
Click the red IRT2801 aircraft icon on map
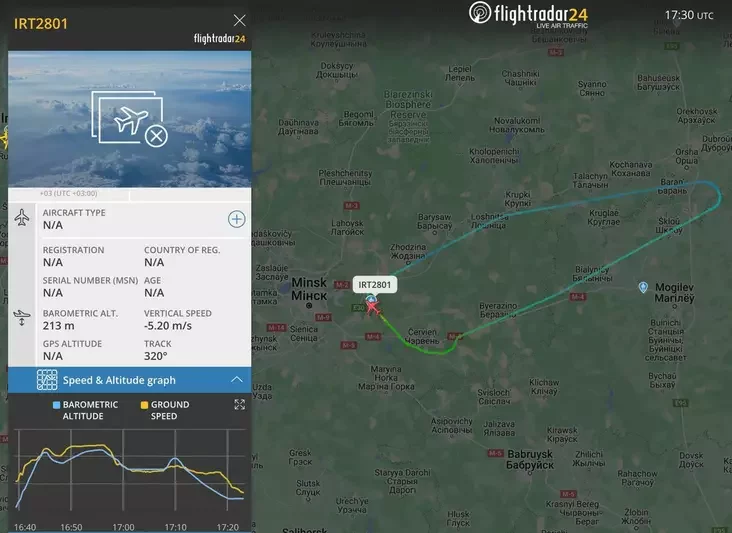coord(373,308)
